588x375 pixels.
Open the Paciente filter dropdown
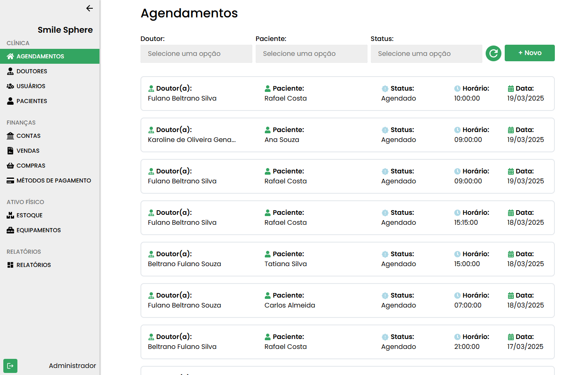pos(311,54)
